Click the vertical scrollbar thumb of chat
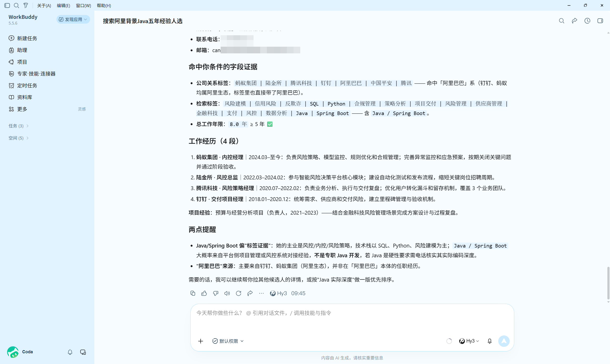The image size is (610, 364). (x=608, y=283)
